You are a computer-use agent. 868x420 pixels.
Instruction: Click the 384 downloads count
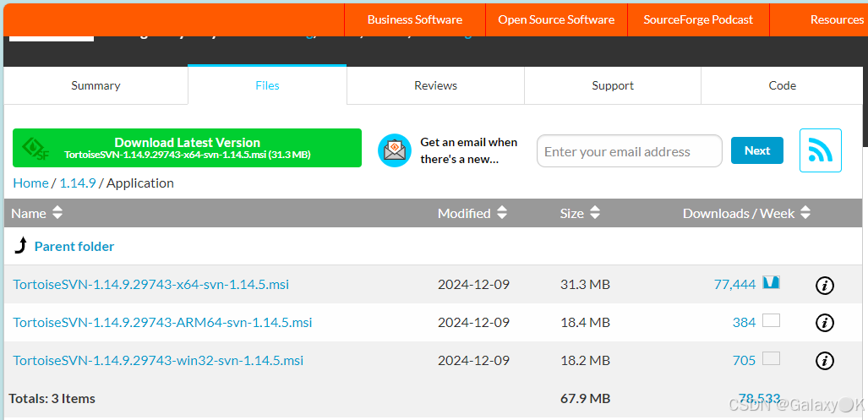[x=744, y=323]
